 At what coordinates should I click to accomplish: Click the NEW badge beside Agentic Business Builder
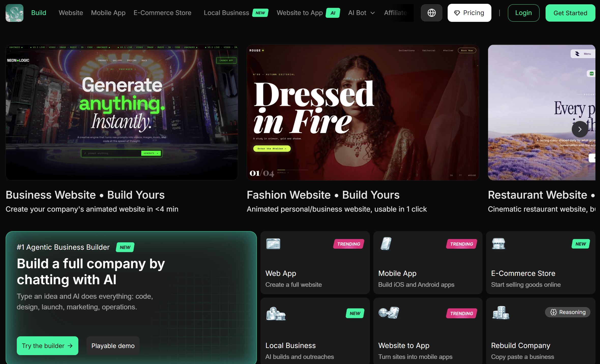coord(125,247)
